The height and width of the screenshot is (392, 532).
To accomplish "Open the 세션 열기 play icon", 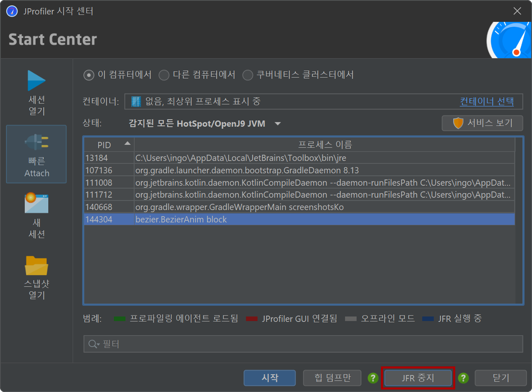I will click(x=36, y=80).
